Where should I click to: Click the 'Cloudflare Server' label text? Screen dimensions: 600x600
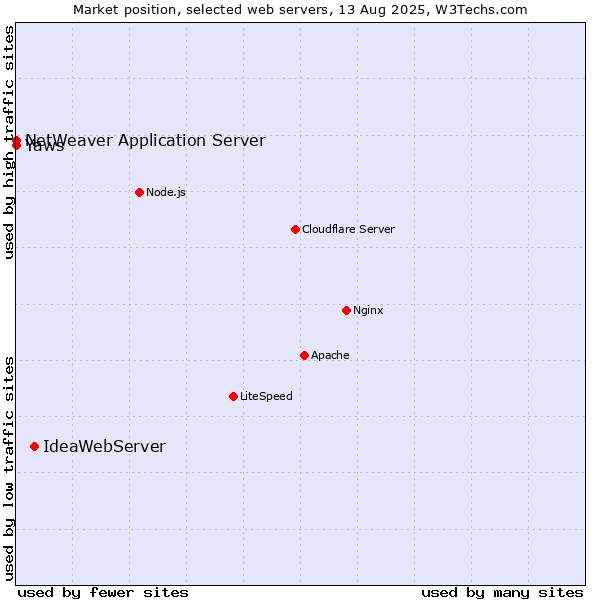[x=348, y=229]
